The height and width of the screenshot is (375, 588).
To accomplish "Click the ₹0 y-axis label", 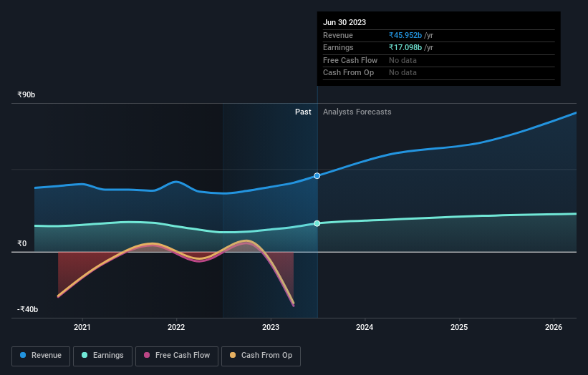I will click(x=22, y=243).
